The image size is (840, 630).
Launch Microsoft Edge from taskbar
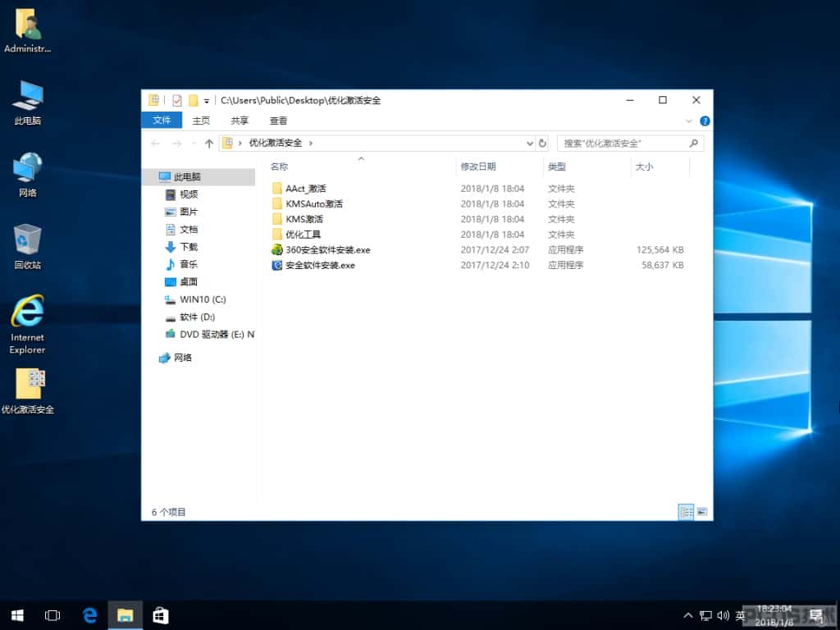pyautogui.click(x=90, y=615)
